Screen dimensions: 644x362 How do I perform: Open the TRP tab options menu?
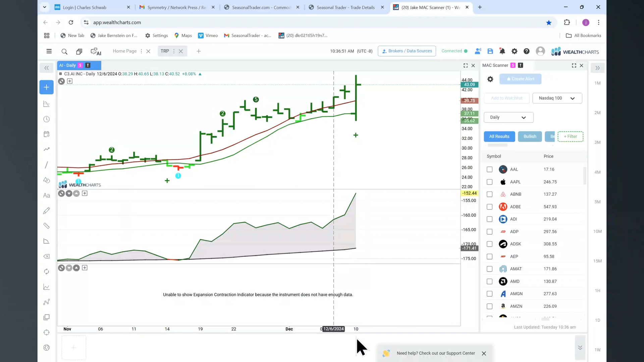coord(174,51)
